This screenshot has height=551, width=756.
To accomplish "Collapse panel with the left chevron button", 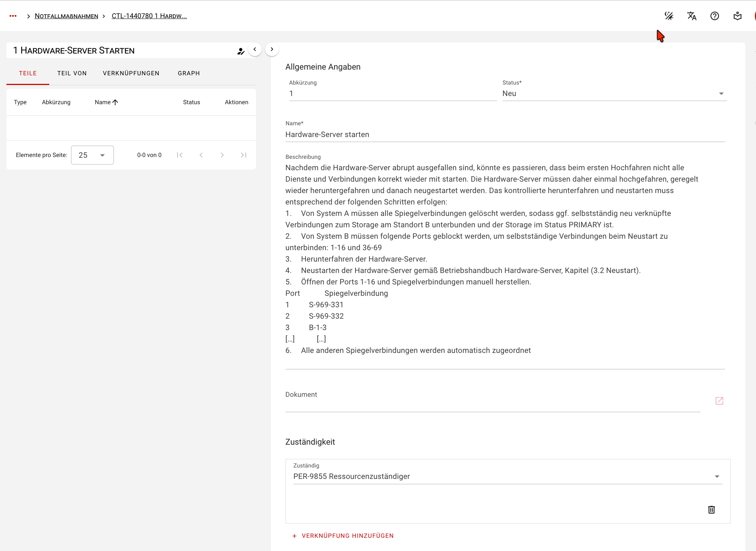I will [255, 49].
